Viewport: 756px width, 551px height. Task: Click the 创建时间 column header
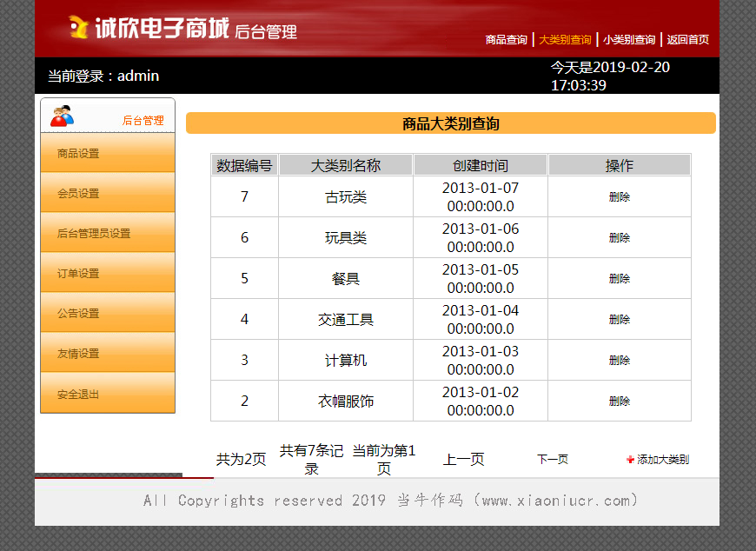click(481, 165)
